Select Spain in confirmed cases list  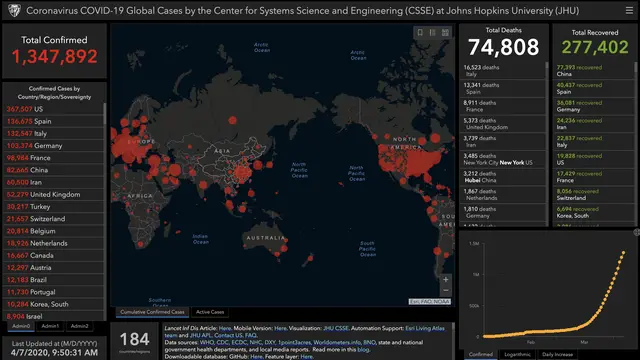[x=54, y=121]
